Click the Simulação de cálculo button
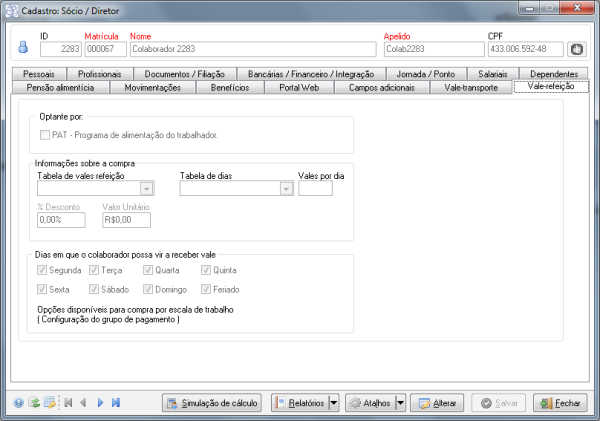This screenshot has width=600, height=421. point(212,403)
